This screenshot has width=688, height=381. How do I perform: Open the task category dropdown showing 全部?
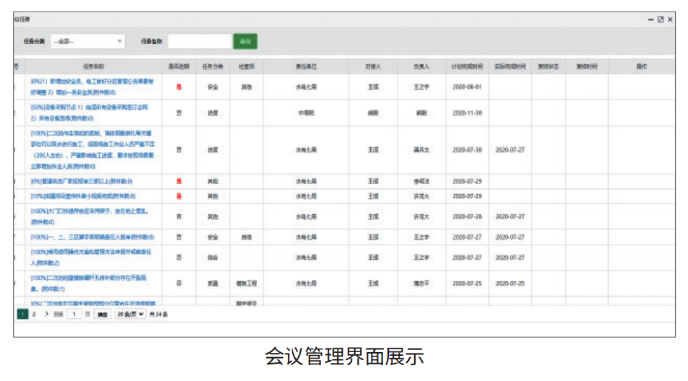click(88, 41)
